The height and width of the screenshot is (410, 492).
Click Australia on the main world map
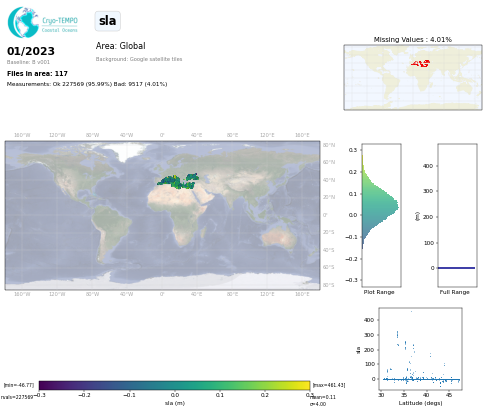(279, 236)
